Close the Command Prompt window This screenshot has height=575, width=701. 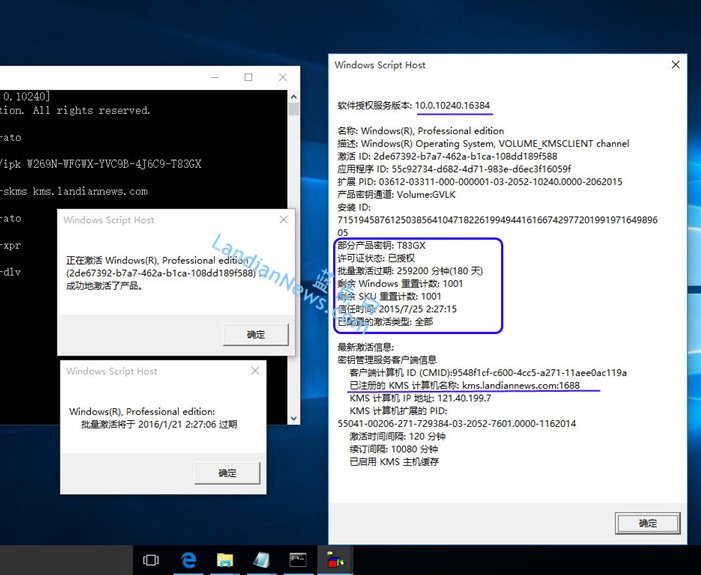point(283,77)
